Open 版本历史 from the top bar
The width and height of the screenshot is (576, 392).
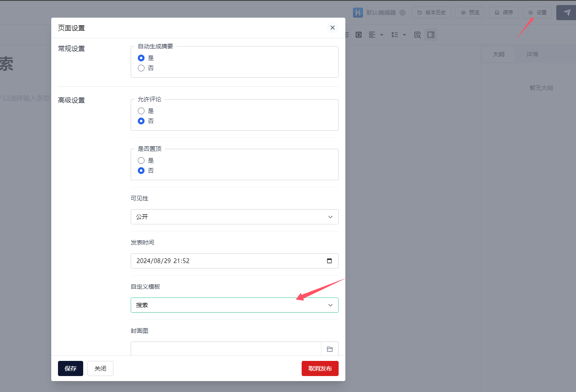coord(431,13)
